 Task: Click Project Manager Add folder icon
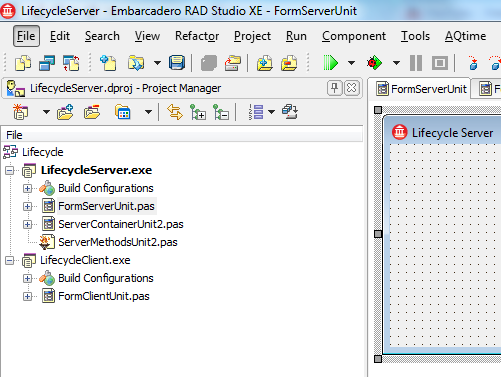(65, 112)
